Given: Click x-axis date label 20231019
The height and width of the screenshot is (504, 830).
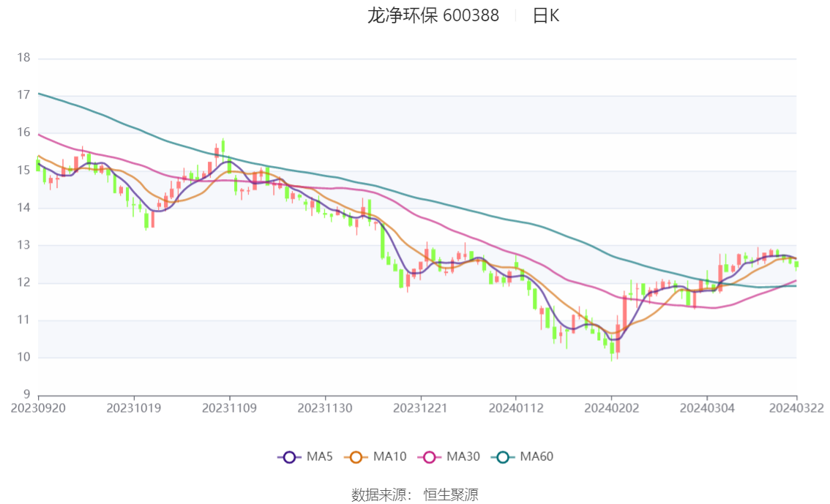Looking at the screenshot, I should [x=134, y=408].
